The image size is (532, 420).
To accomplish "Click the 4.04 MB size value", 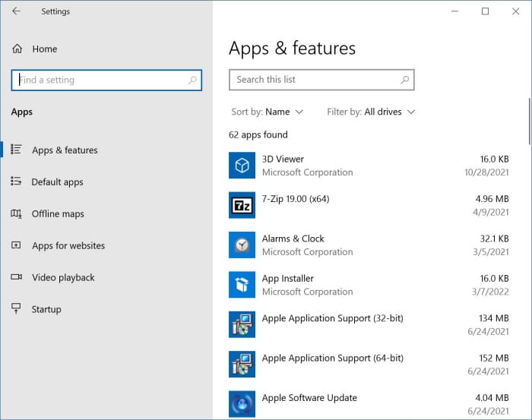I will (492, 398).
